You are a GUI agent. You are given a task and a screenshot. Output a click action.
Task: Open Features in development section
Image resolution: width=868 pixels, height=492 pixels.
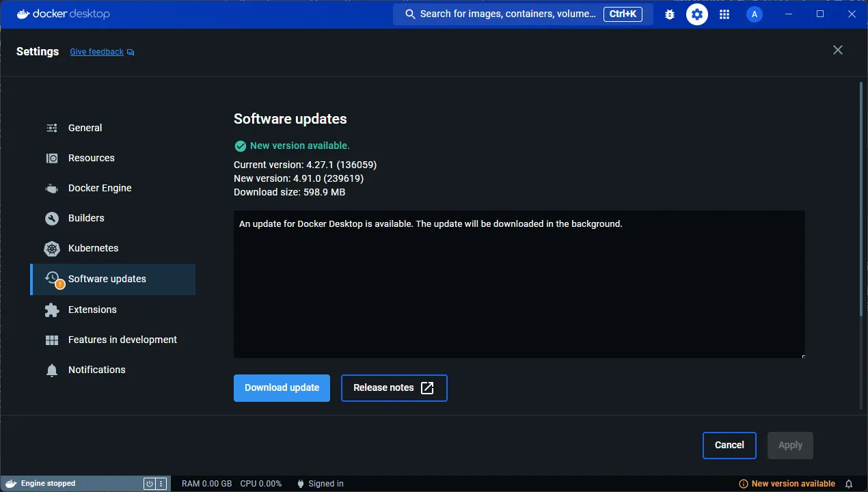pyautogui.click(x=113, y=340)
